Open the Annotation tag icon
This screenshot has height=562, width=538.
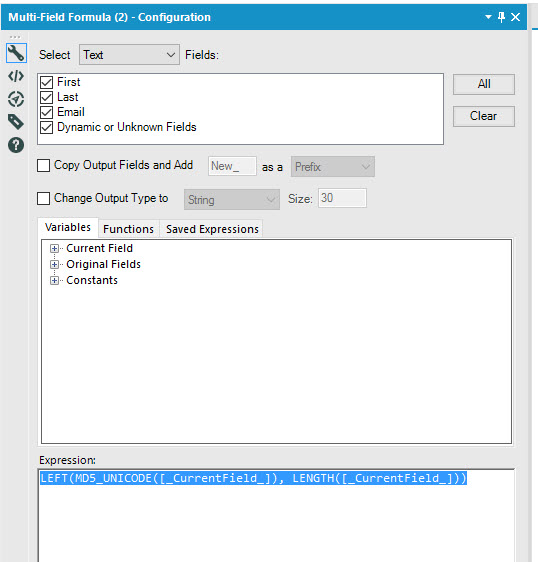[x=16, y=122]
